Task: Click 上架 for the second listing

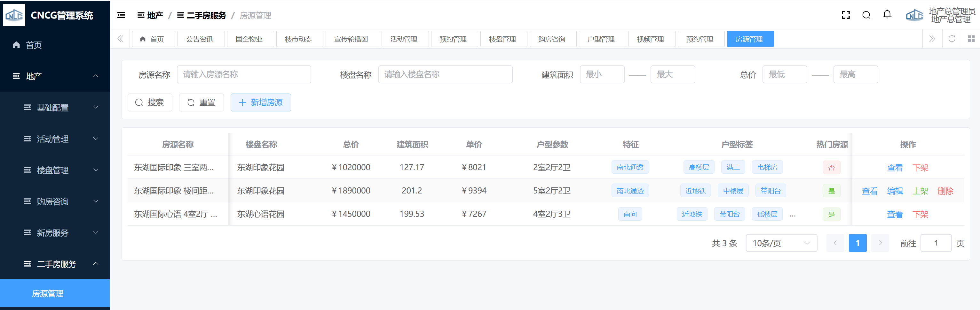Action: pyautogui.click(x=920, y=191)
